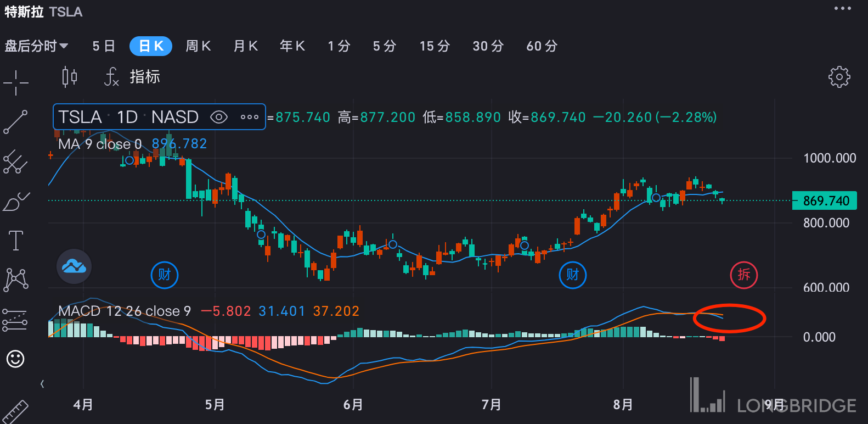Switch to 周K weekly chart
The height and width of the screenshot is (424, 868).
pos(198,46)
